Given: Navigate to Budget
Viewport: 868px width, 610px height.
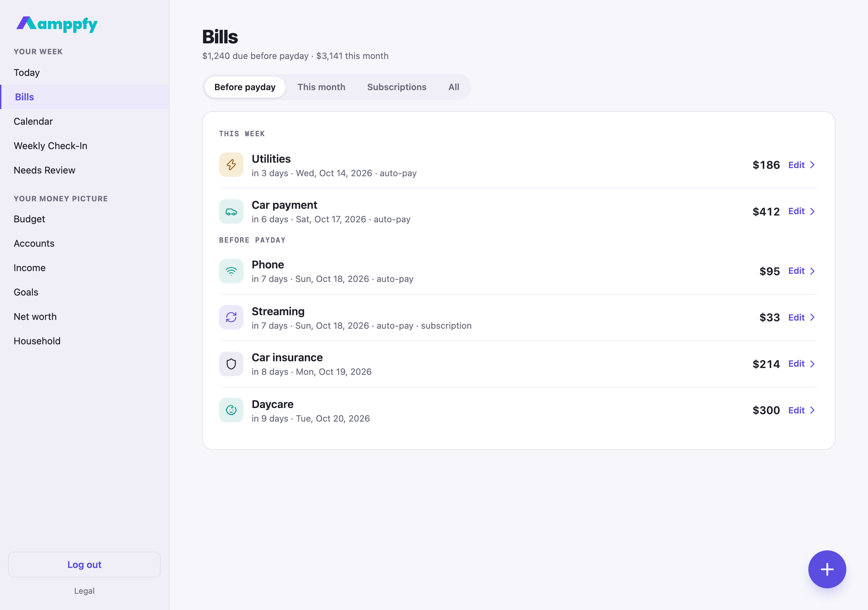Looking at the screenshot, I should pos(85,219).
